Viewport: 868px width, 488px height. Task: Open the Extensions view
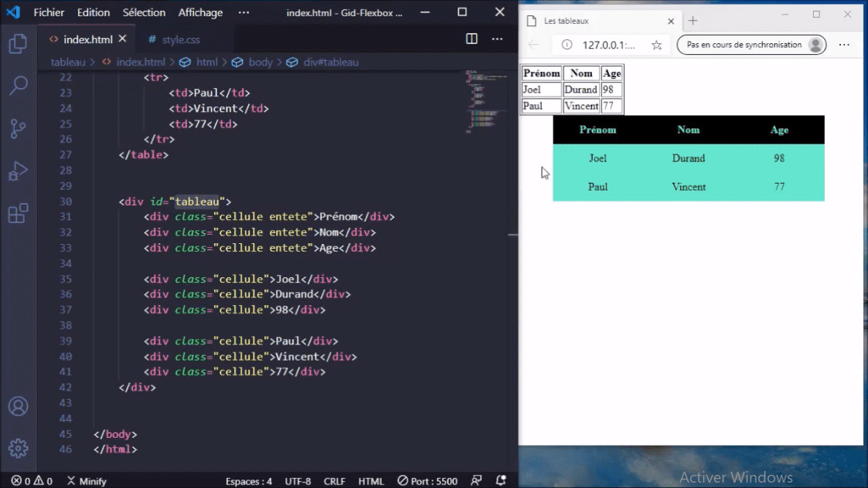tap(18, 213)
